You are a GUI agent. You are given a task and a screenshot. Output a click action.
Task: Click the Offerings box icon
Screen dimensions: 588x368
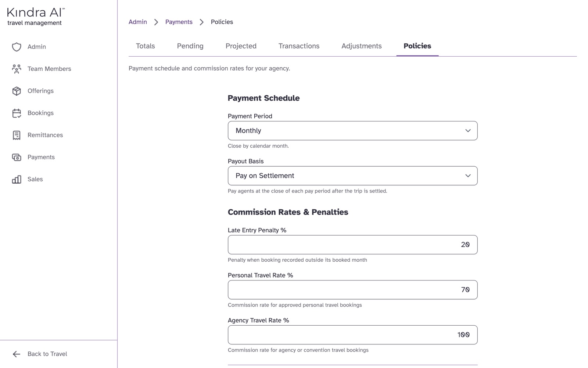point(17,91)
